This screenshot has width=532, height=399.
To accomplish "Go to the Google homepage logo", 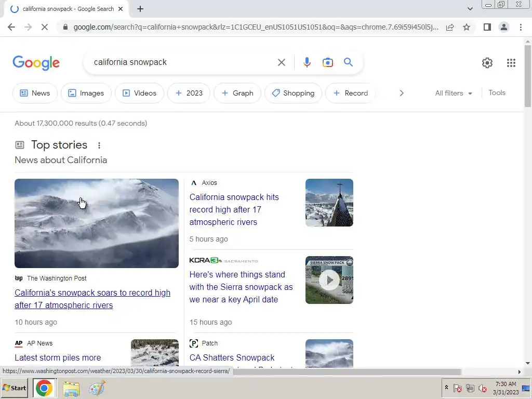I will coord(36,63).
